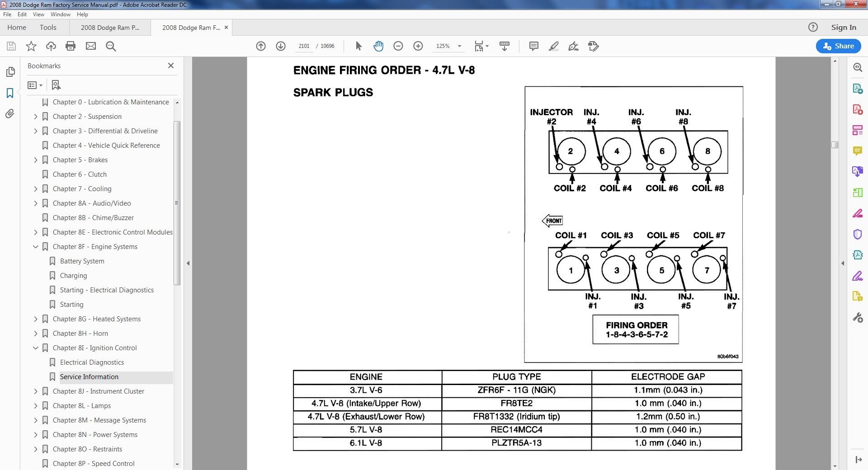Go to previous page arrow
This screenshot has width=868, height=470.
[x=261, y=46]
